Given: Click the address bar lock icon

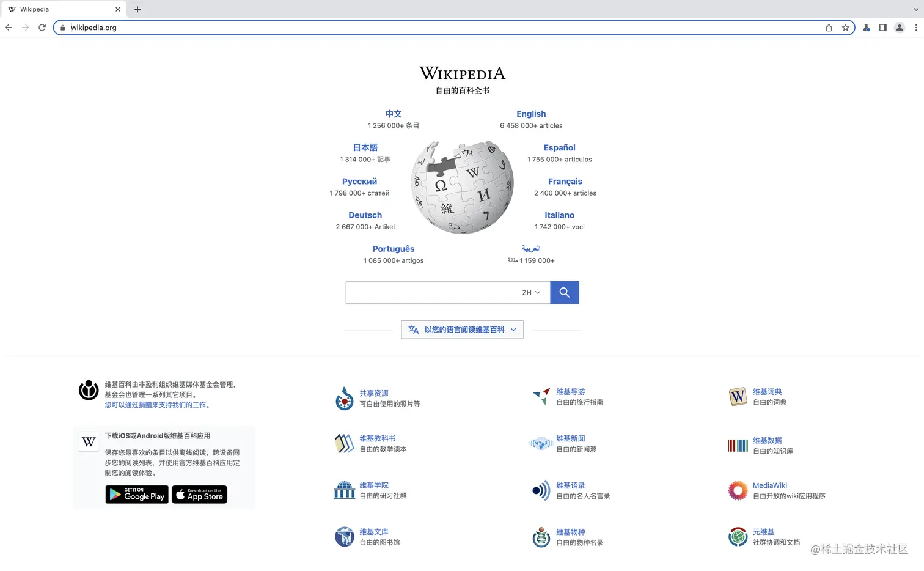Looking at the screenshot, I should 62,28.
